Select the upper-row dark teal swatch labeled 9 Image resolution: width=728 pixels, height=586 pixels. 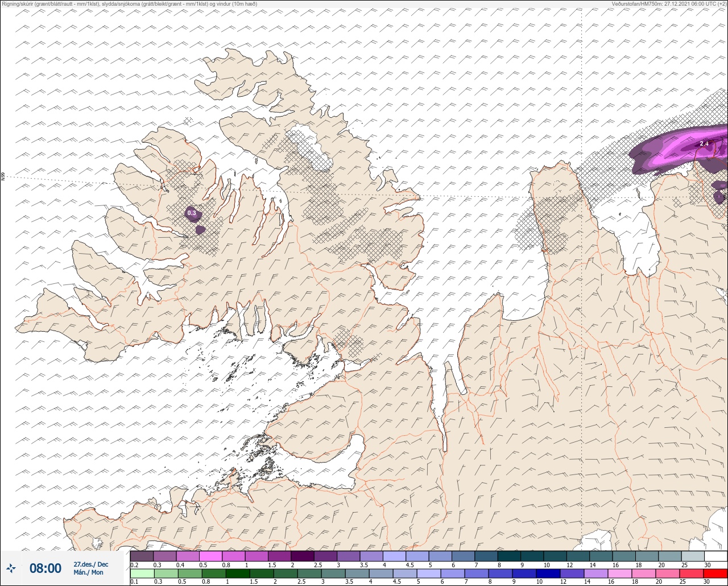[x=532, y=556]
